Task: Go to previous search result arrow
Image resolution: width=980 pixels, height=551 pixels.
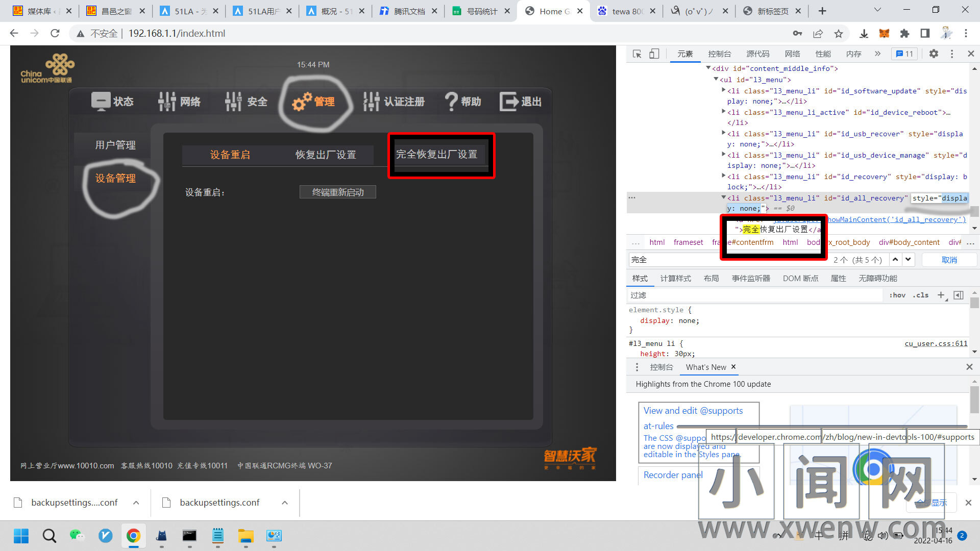Action: pos(895,260)
